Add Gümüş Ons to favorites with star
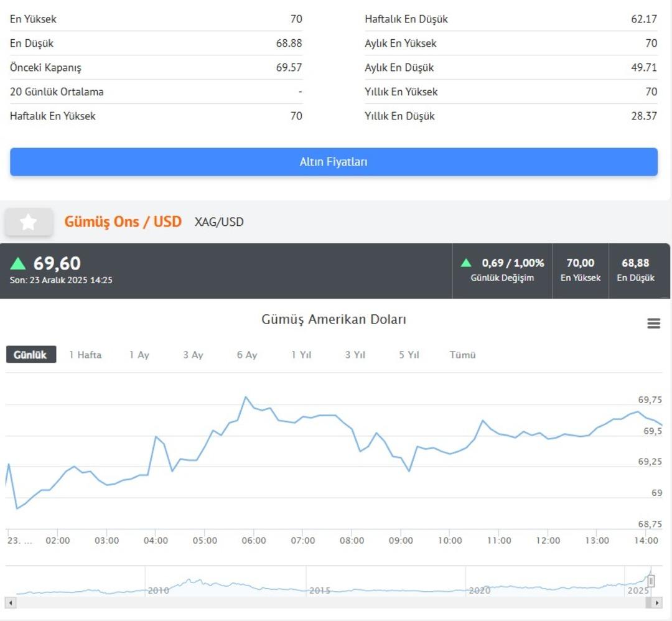 (29, 222)
